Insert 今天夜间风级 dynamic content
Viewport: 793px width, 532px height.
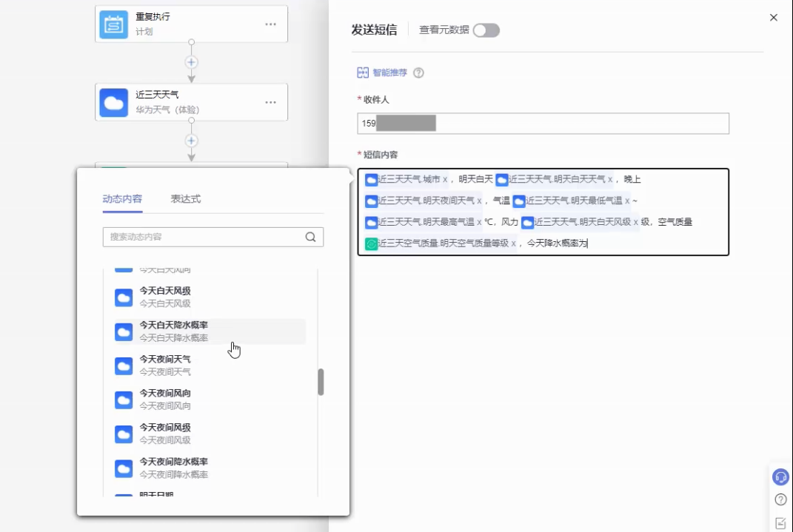click(x=210, y=434)
